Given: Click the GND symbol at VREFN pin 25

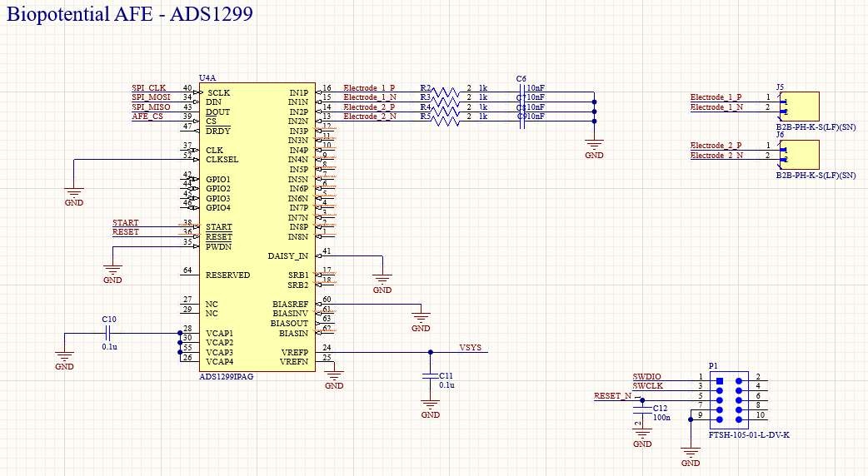Looking at the screenshot, I should (334, 379).
